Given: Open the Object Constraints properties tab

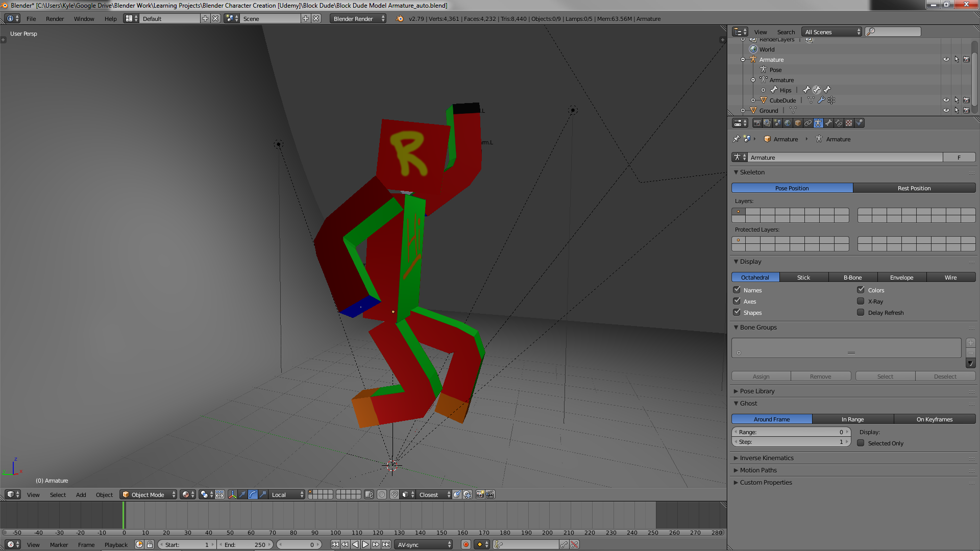Looking at the screenshot, I should coord(808,123).
